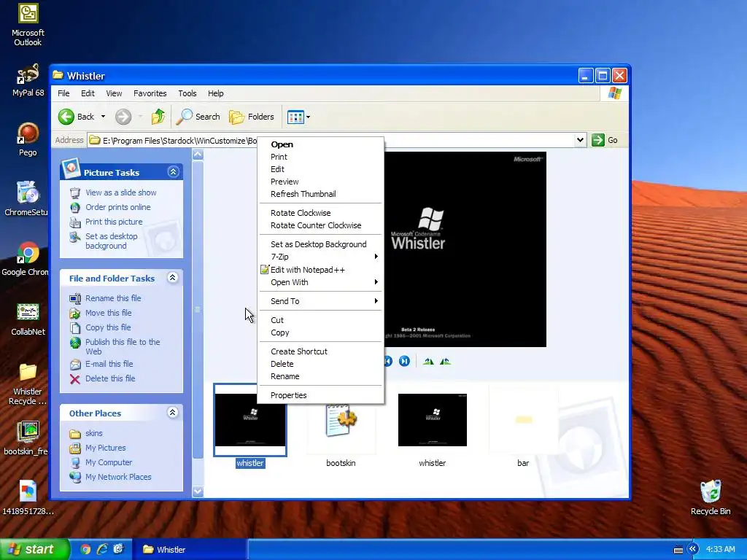Select Create Shortcut
Image resolution: width=747 pixels, height=560 pixels.
tap(321, 351)
